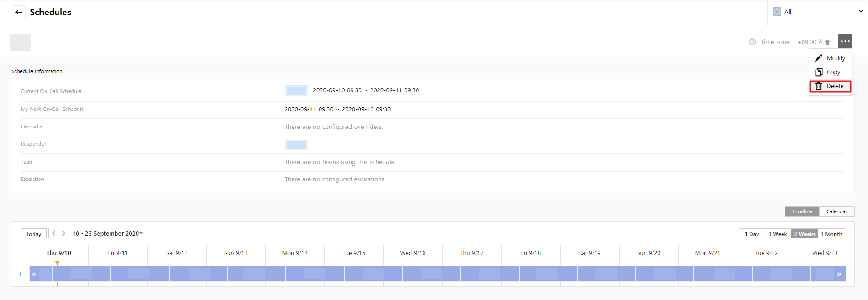The image size is (868, 300).
Task: Switch to Calendar view
Action: (836, 211)
